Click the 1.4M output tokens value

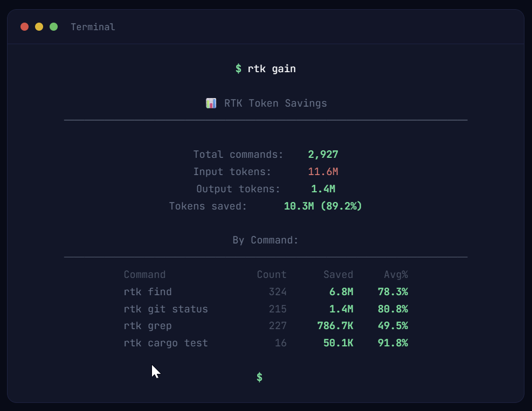(x=323, y=189)
